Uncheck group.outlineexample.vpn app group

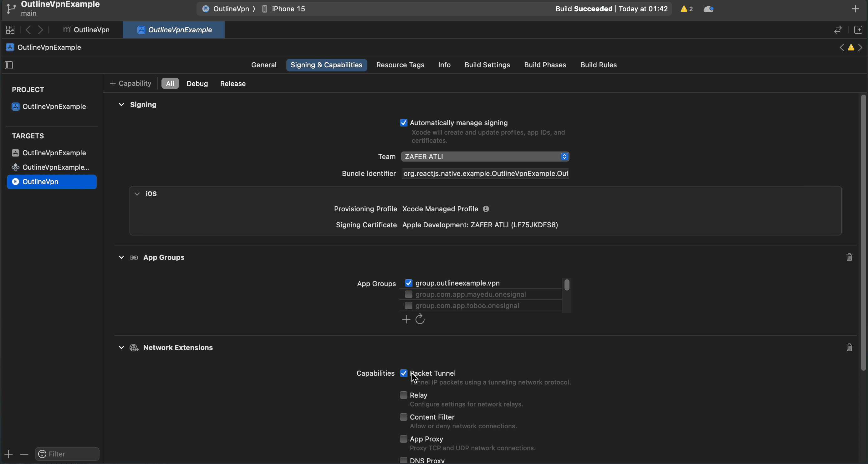[408, 283]
